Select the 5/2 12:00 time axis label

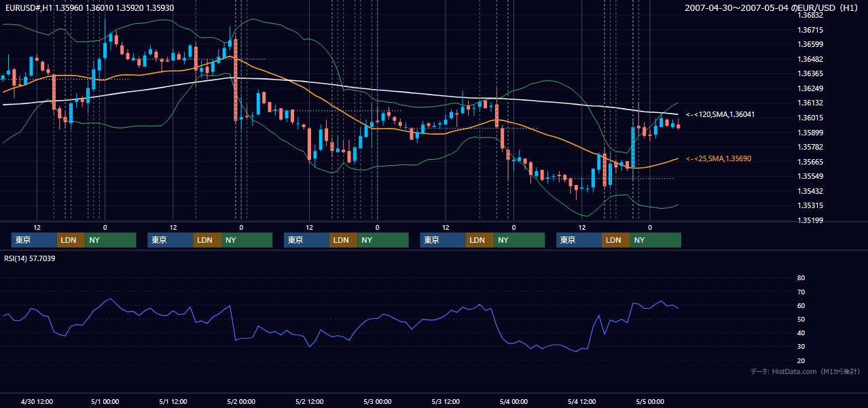pos(310,402)
